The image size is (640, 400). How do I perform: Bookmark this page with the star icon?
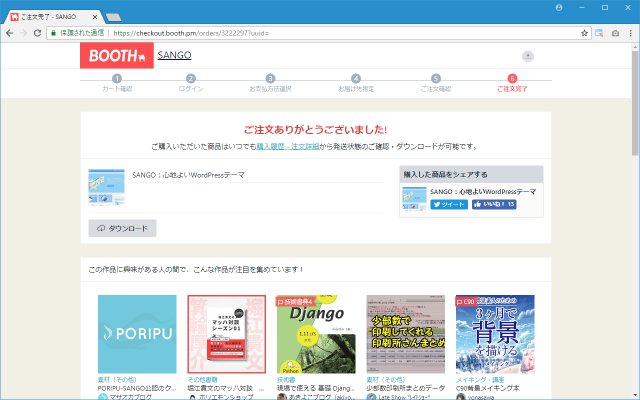584,33
